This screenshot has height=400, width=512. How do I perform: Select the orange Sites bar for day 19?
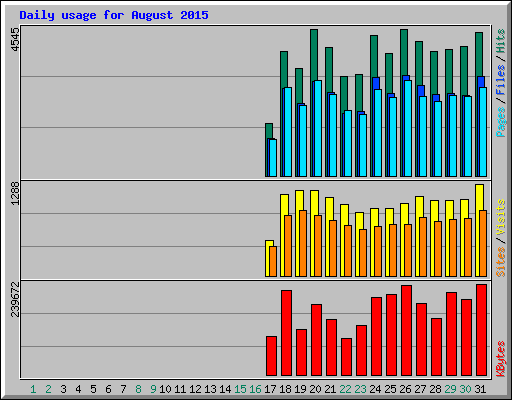(303, 243)
